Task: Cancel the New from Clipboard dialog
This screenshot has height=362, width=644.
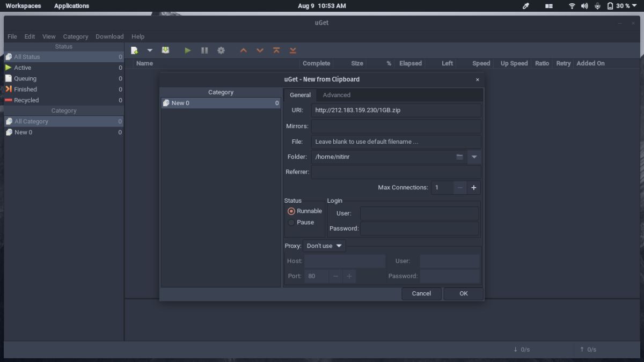Action: pyautogui.click(x=422, y=293)
